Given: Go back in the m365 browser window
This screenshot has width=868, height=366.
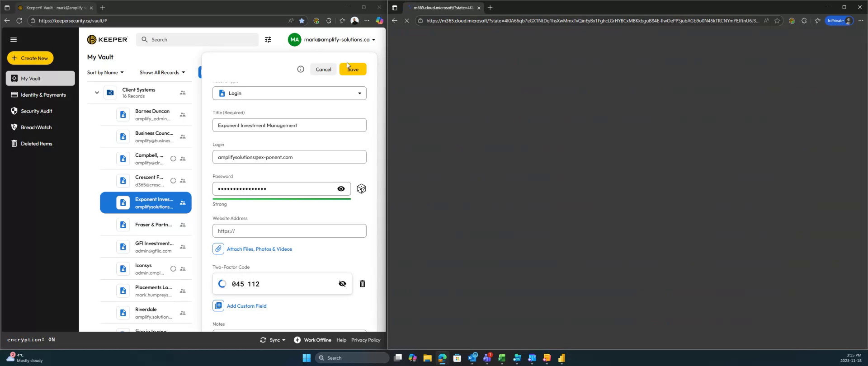Looking at the screenshot, I should click(x=394, y=21).
